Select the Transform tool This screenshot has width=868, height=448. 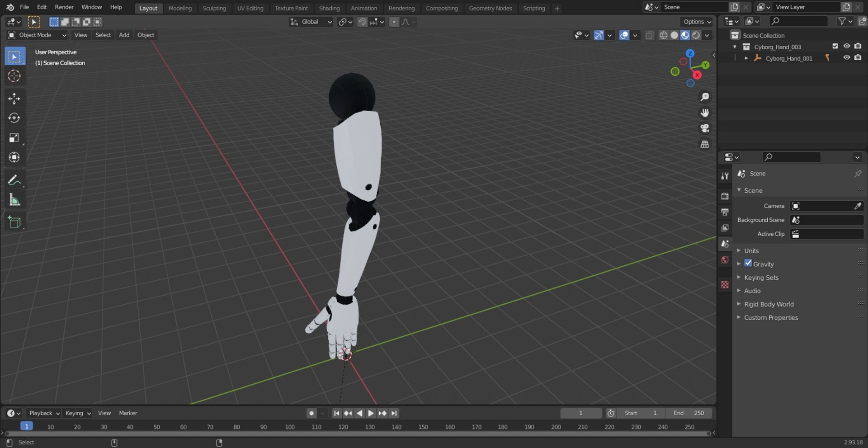(14, 157)
